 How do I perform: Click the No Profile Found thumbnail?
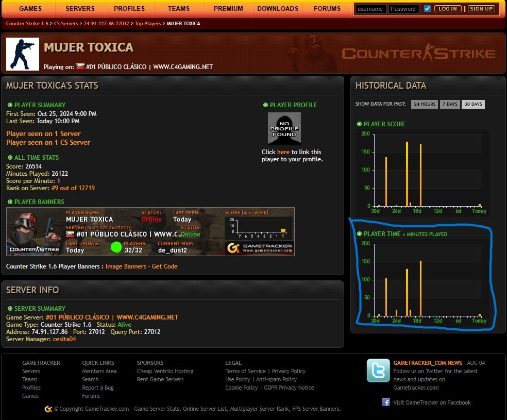[x=284, y=128]
